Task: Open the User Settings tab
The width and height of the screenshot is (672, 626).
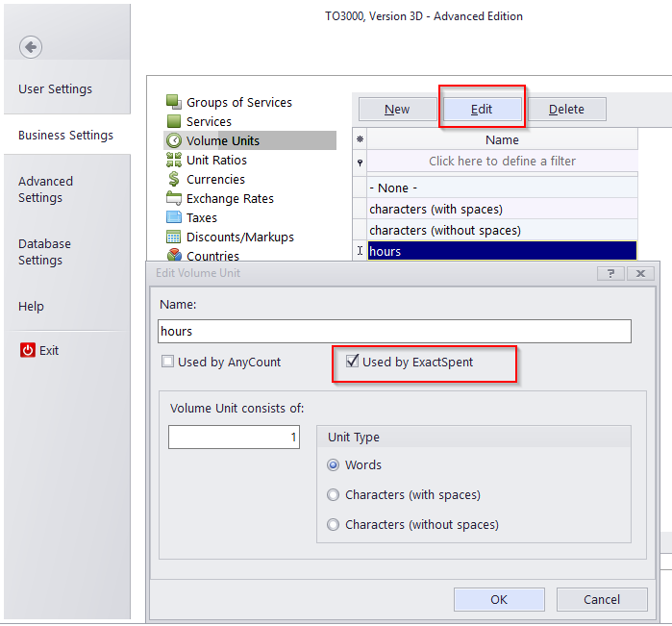Action: tap(56, 88)
